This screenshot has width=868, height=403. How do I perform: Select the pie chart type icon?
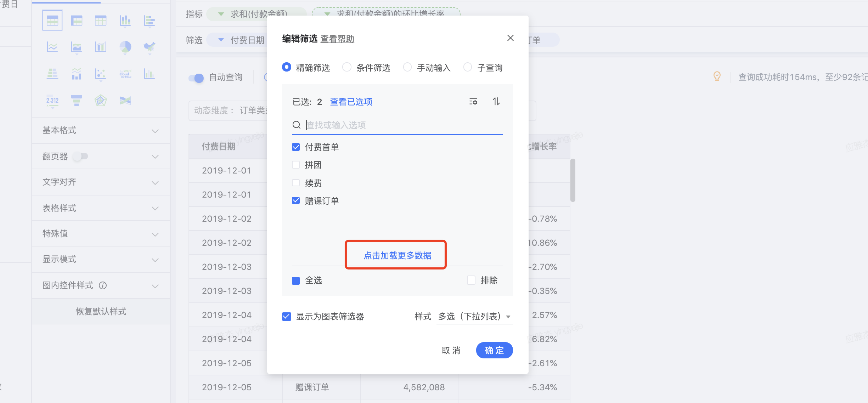125,47
